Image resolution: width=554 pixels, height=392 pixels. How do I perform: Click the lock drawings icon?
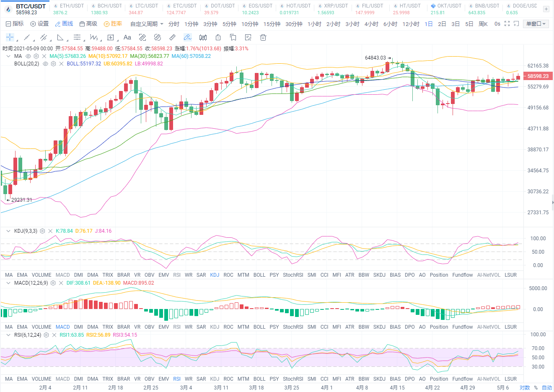coord(218,37)
